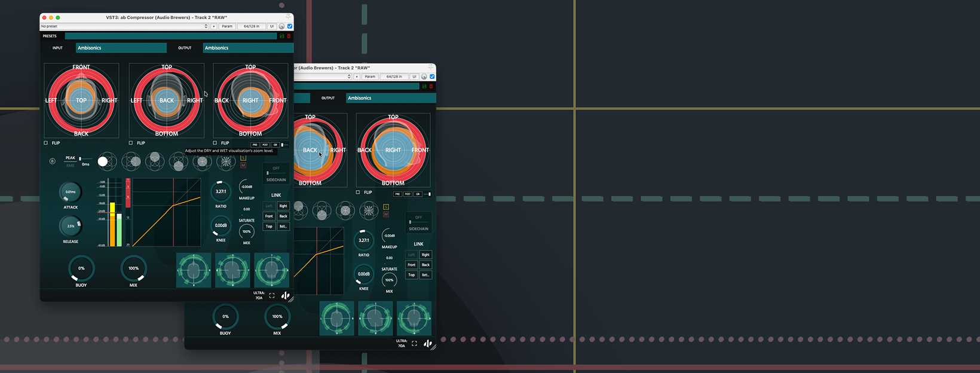Switch detection mode to RMS
Screen dimensions: 980x373
coord(71,165)
